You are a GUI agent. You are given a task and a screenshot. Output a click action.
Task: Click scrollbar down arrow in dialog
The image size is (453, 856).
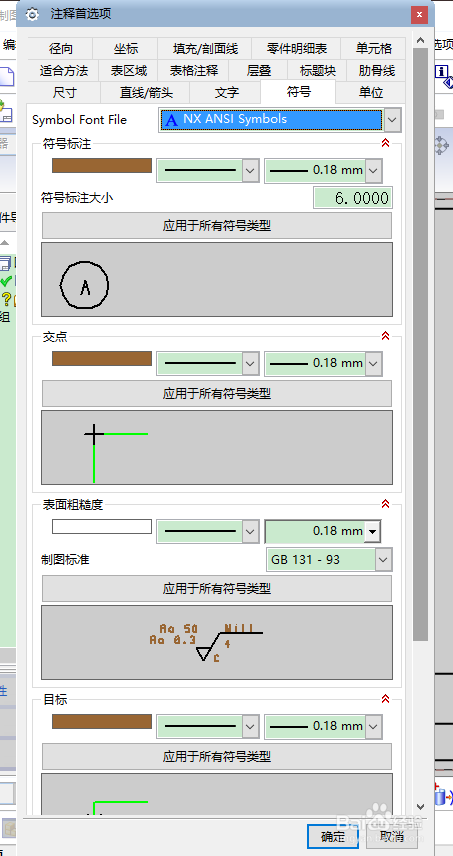pos(420,806)
